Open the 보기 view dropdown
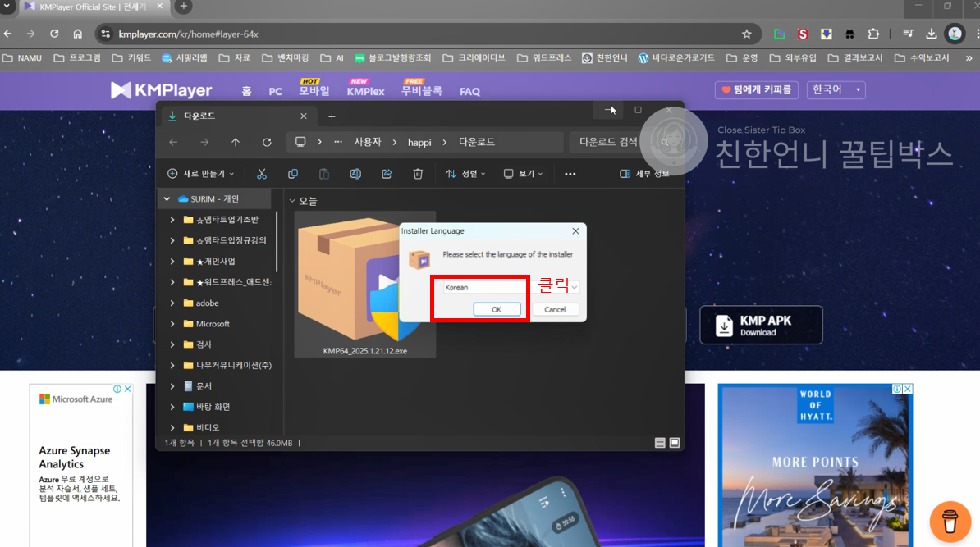Image resolution: width=980 pixels, height=547 pixels. point(523,174)
